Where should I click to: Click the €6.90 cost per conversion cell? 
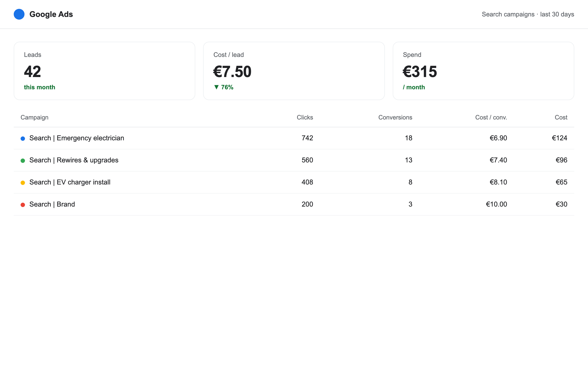pyautogui.click(x=498, y=138)
